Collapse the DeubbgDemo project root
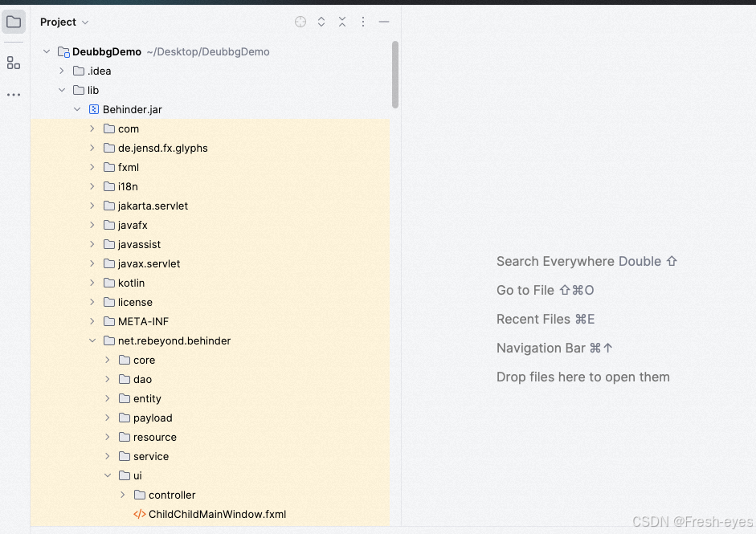The image size is (756, 534). click(x=47, y=51)
